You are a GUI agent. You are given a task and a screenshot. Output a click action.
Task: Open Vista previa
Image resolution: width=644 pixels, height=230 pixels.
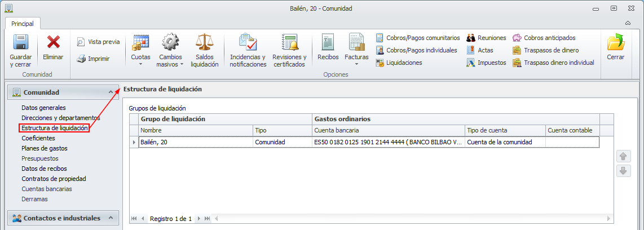point(98,42)
